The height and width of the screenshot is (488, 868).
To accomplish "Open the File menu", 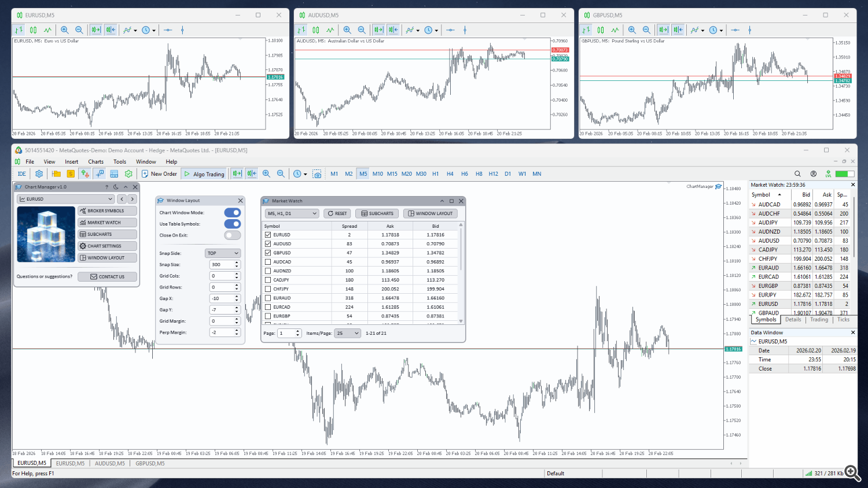I will click(30, 162).
